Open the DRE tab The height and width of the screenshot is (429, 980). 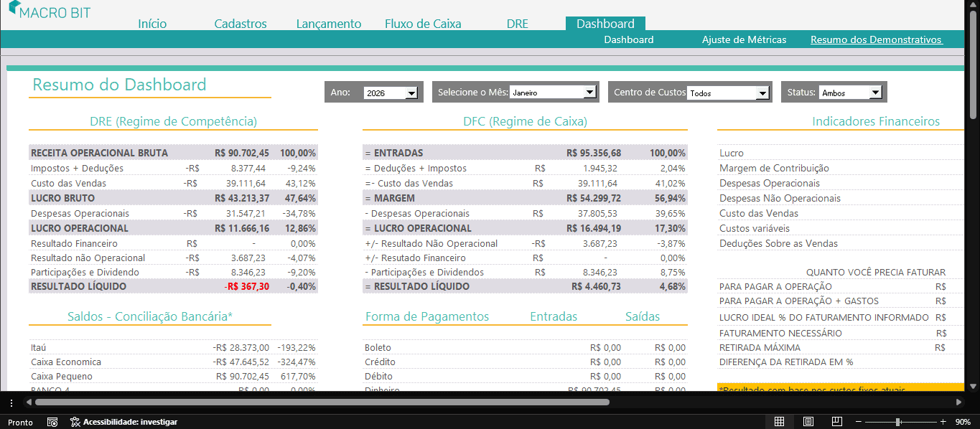click(x=517, y=24)
